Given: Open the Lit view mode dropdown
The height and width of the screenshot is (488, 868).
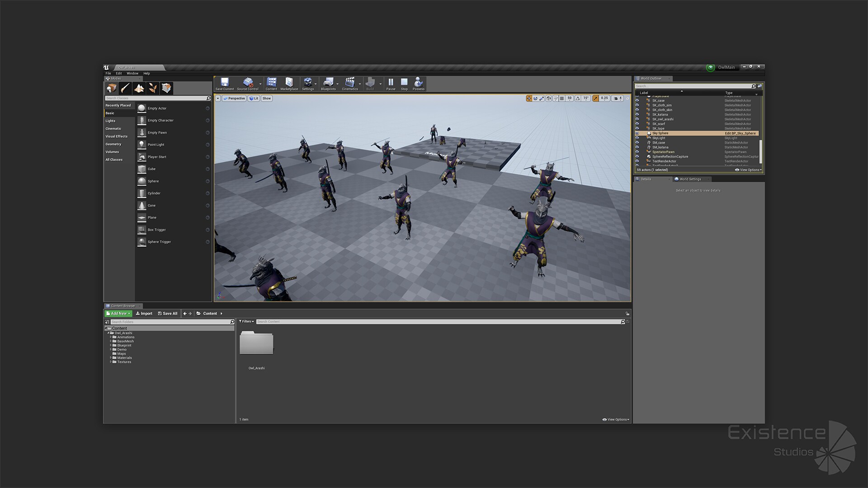Looking at the screenshot, I should (254, 98).
